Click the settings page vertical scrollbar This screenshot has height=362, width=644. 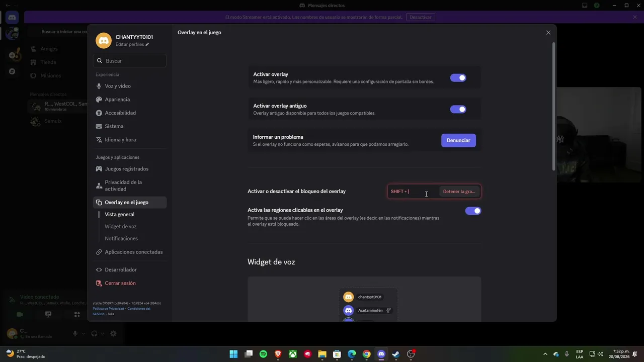point(554,107)
